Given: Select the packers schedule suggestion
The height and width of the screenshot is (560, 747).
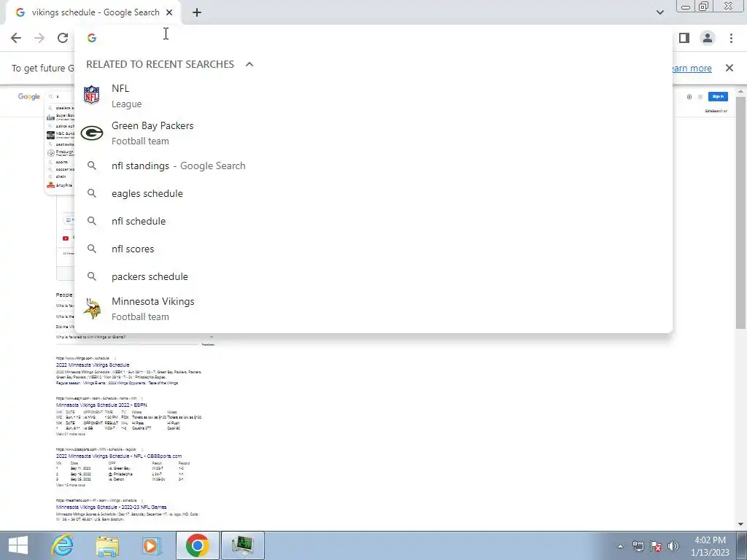Looking at the screenshot, I should coord(373,276).
